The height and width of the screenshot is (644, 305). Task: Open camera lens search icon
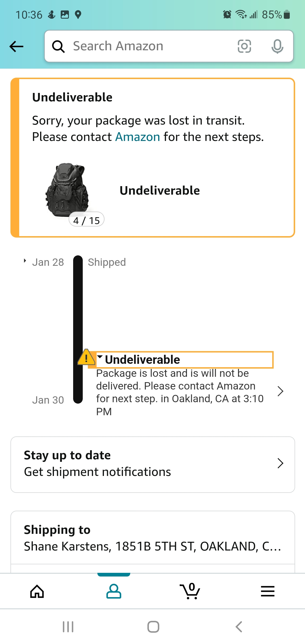(244, 46)
